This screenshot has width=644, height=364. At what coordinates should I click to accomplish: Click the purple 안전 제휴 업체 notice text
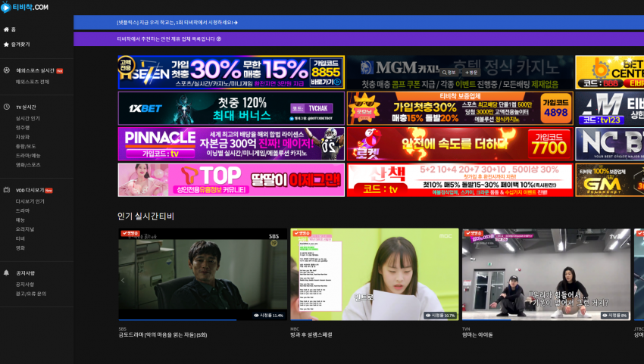point(166,39)
